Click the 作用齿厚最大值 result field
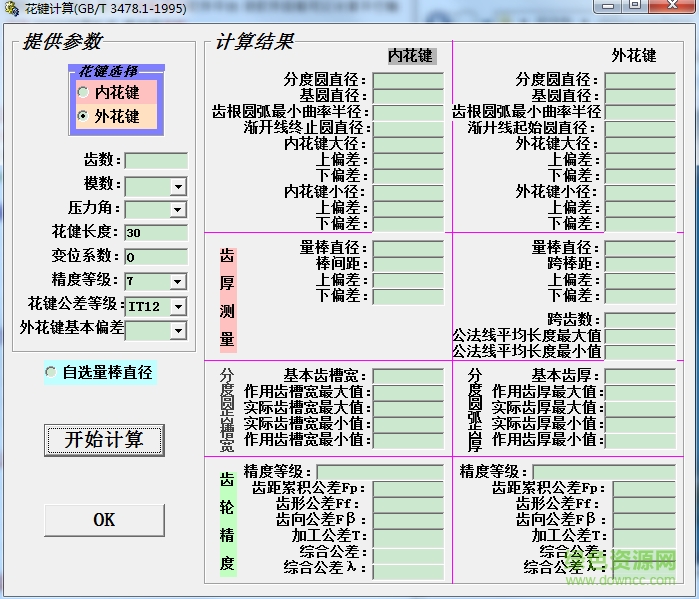 pyautogui.click(x=640, y=392)
